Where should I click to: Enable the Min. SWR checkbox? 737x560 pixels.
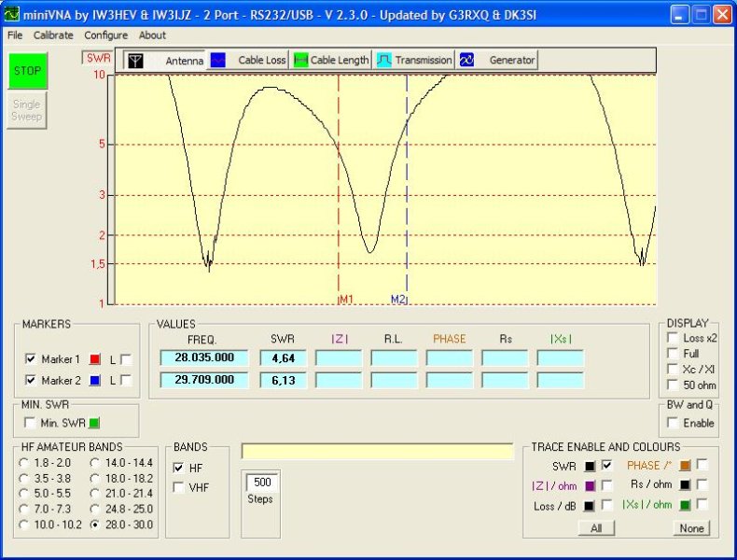[x=31, y=424]
